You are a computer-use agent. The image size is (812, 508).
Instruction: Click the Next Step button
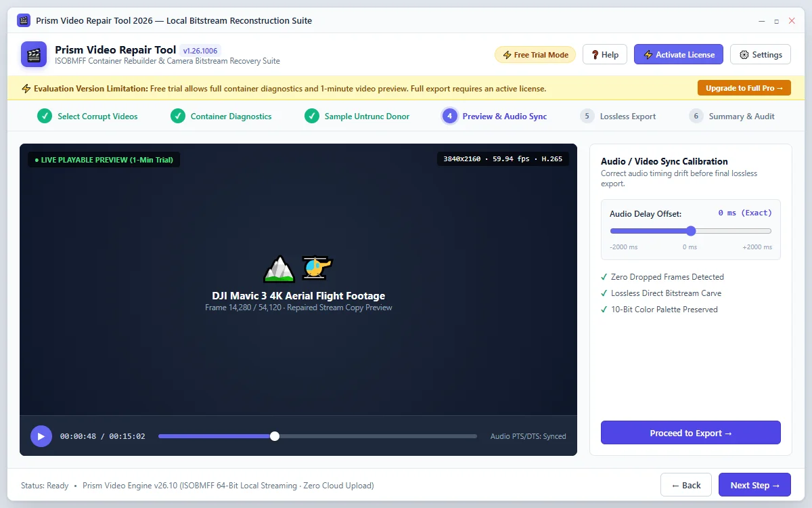coord(754,485)
